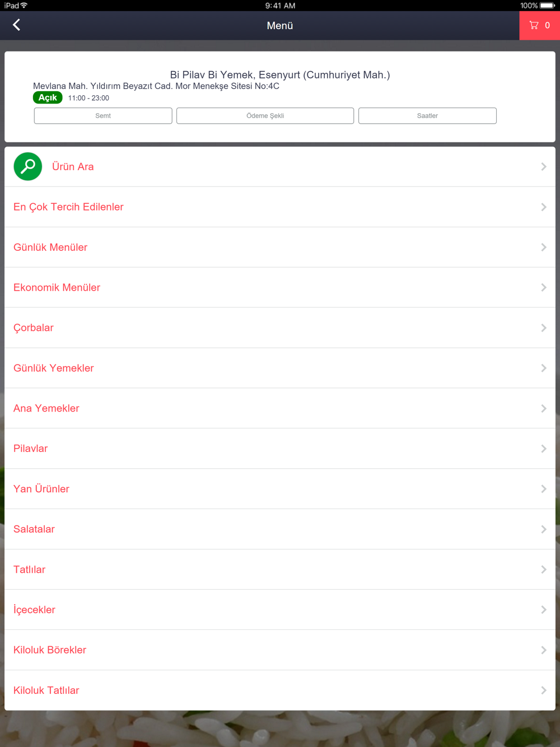Expand chevron on Salatalar row
Image resolution: width=560 pixels, height=747 pixels.
coord(543,530)
